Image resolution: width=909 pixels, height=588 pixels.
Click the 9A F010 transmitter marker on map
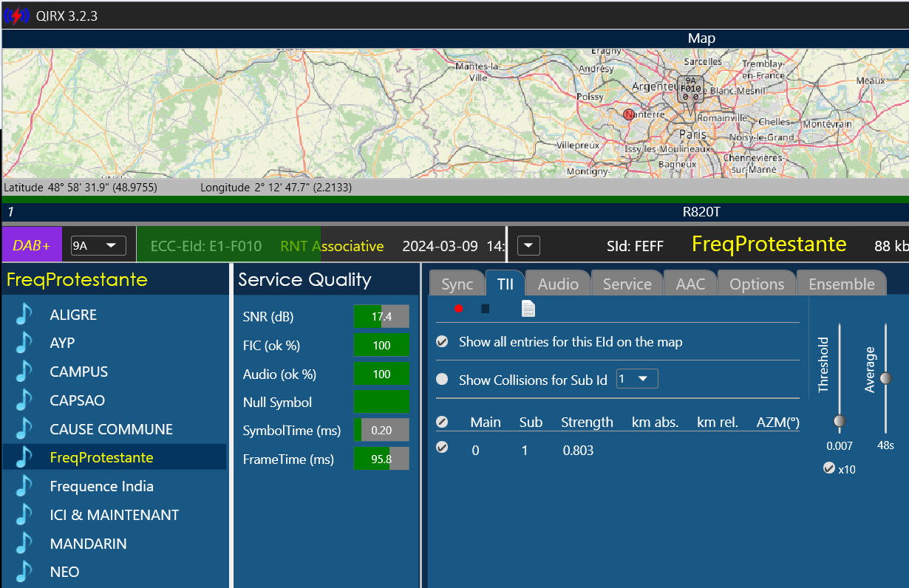pos(691,89)
